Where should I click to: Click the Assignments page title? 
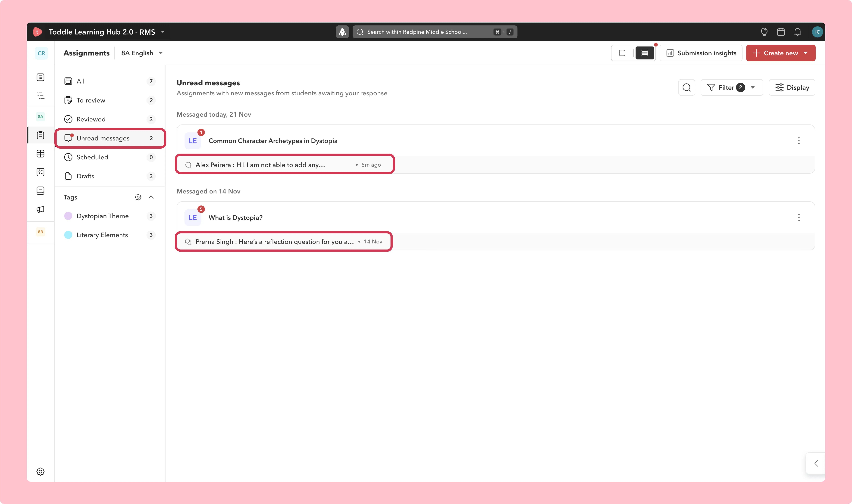(x=87, y=53)
